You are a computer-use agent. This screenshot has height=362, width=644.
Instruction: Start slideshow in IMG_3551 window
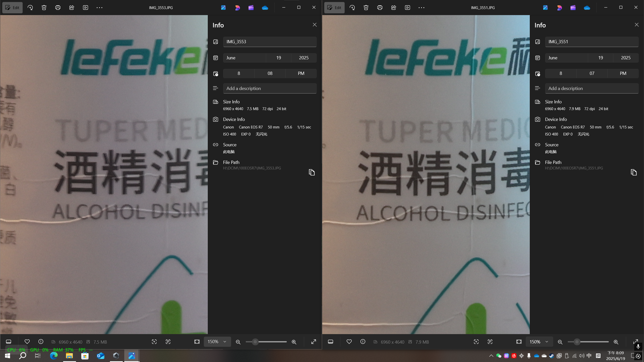[408, 8]
